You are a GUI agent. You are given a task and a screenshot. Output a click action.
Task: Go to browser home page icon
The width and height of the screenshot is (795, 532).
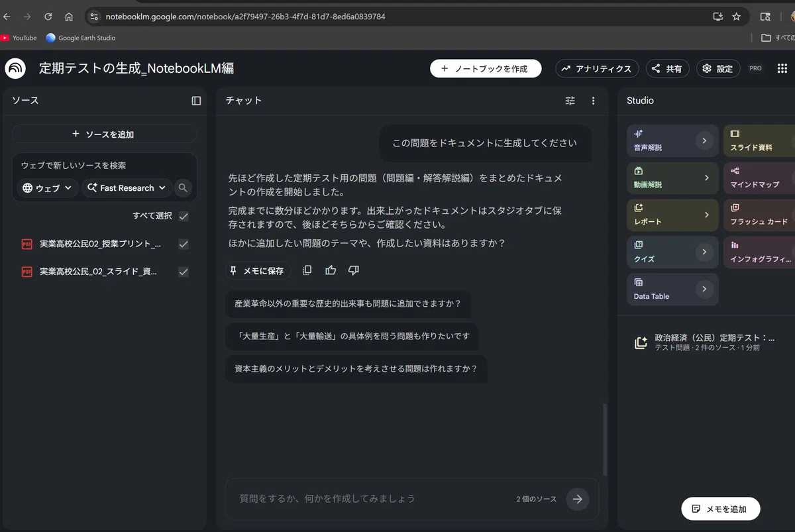click(x=69, y=17)
